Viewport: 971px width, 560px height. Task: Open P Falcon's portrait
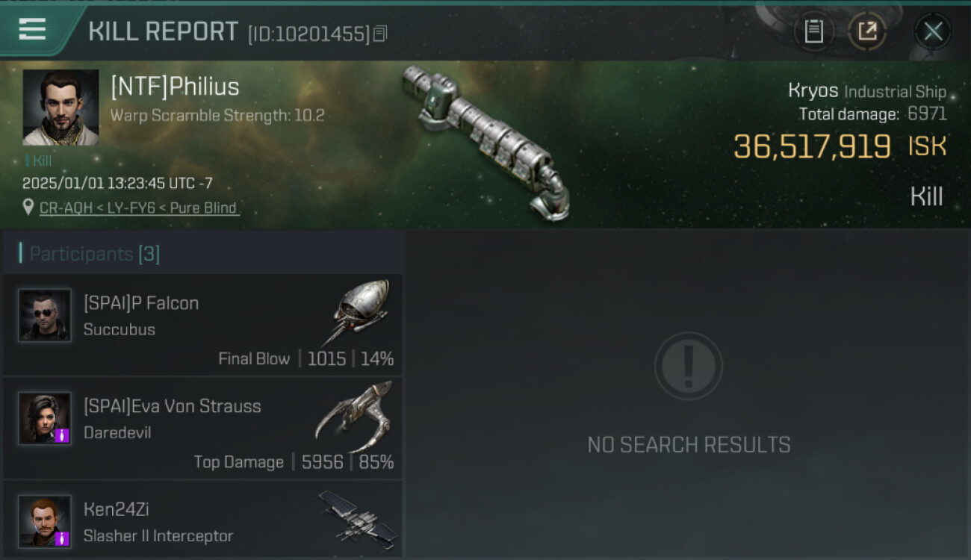click(x=45, y=315)
